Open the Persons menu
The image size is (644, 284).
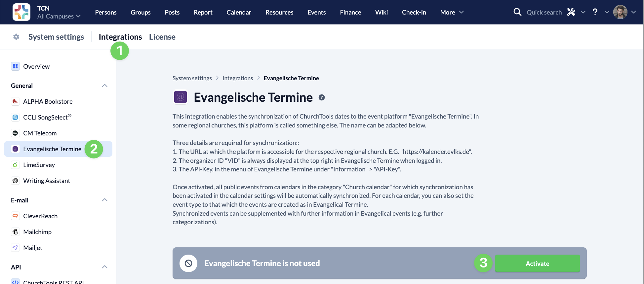(106, 12)
